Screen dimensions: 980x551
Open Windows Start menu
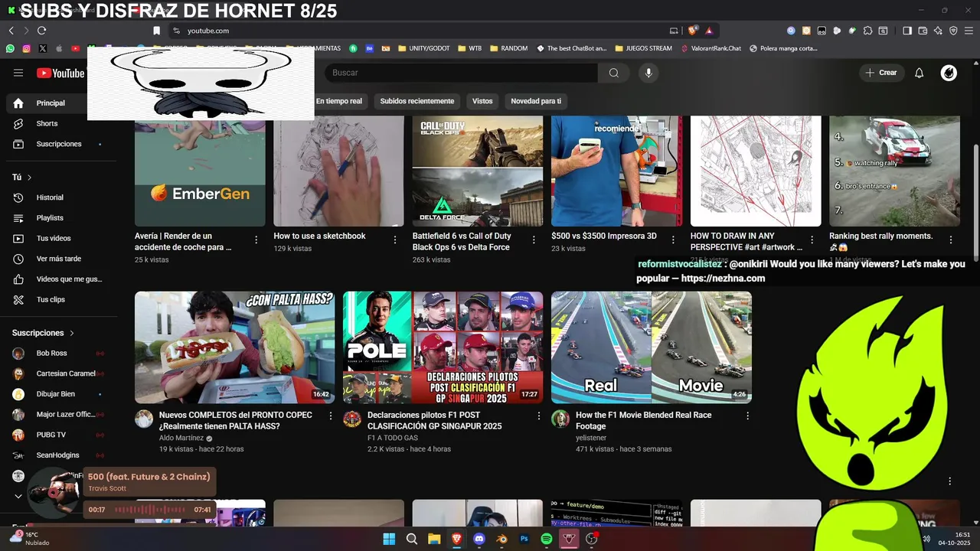(389, 539)
